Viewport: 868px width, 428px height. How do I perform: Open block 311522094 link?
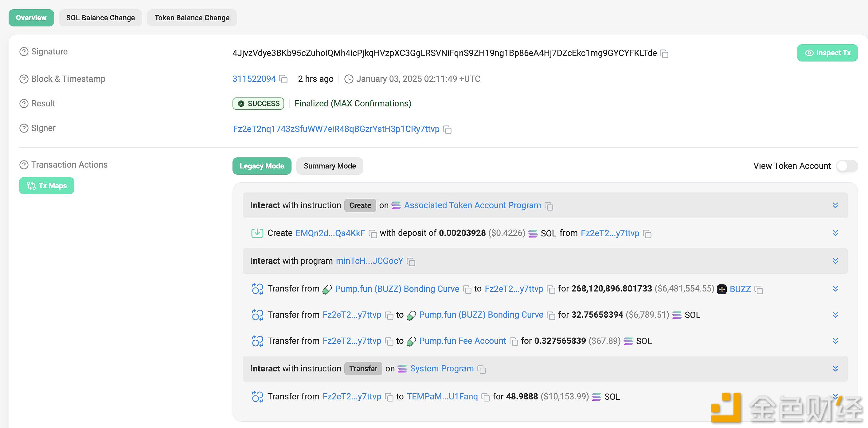click(254, 79)
